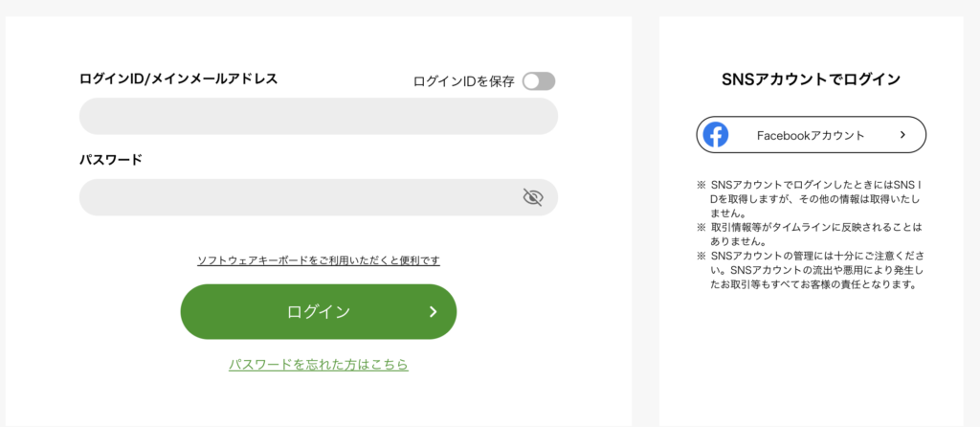Click the arrow icon inside the green ログイン button
The width and height of the screenshot is (980, 427).
pos(434,312)
